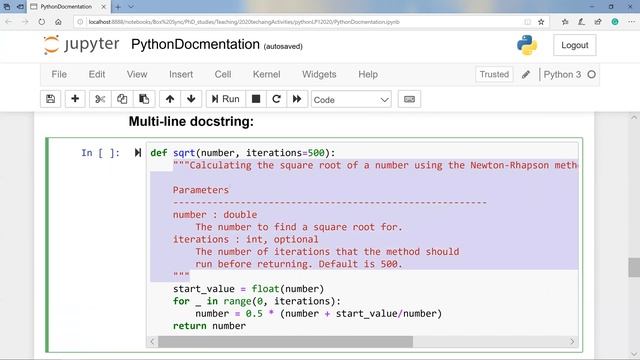
Task: Open the Cell menu
Action: click(223, 74)
